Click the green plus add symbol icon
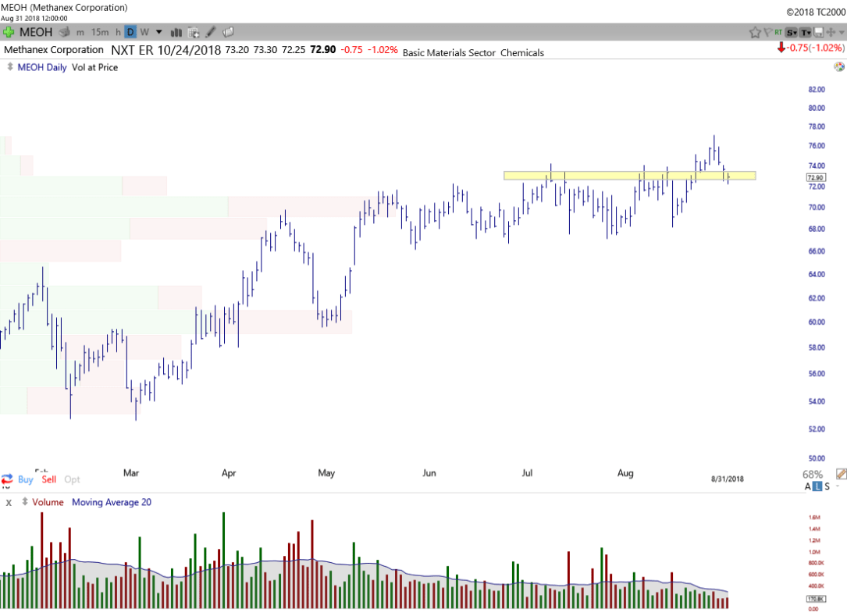The image size is (847, 616). pyautogui.click(x=9, y=32)
